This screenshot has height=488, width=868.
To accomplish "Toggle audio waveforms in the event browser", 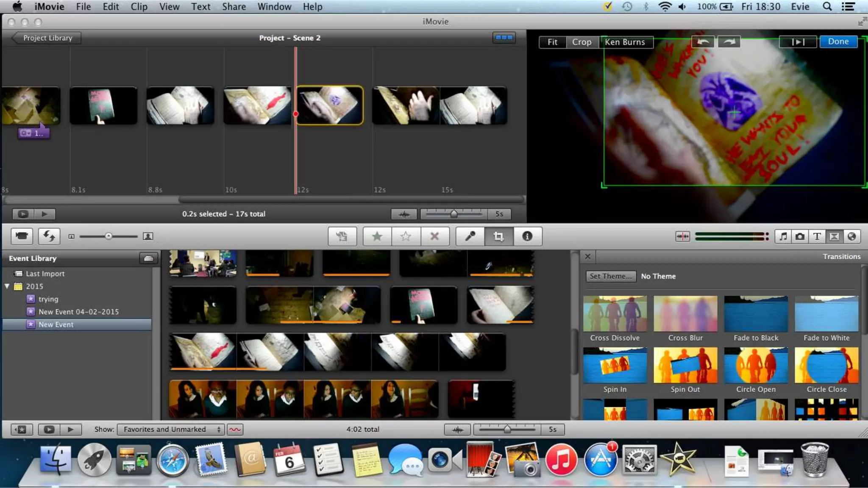I will point(457,430).
